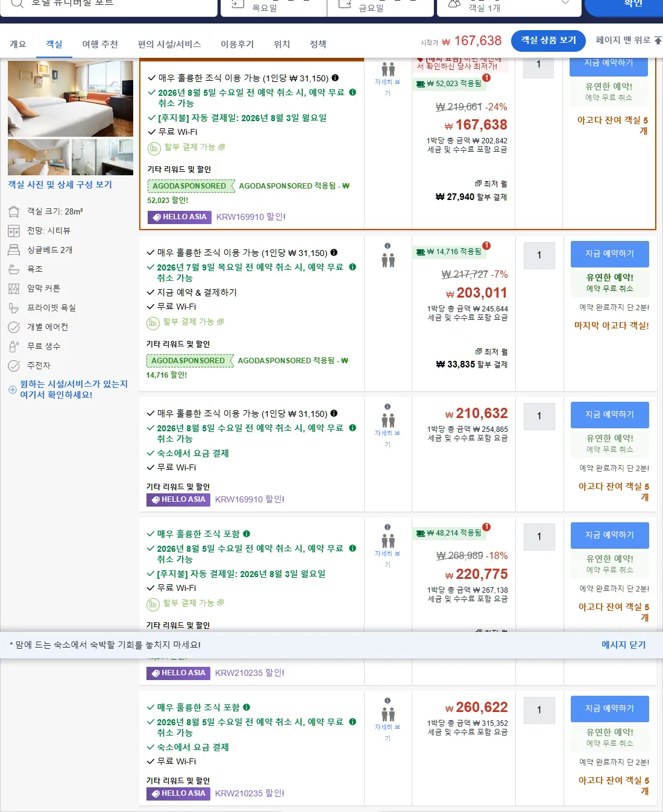Open room quantity dropdown for 260,622 offer
This screenshot has height=812, width=663.
[539, 710]
